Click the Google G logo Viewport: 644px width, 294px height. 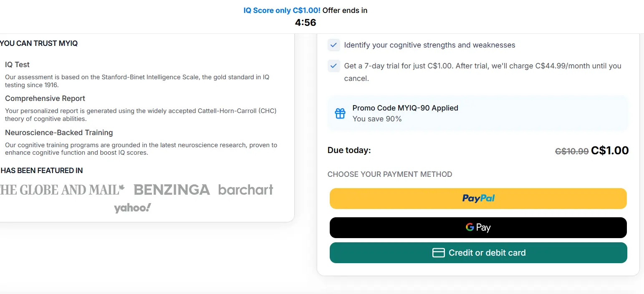(x=470, y=227)
